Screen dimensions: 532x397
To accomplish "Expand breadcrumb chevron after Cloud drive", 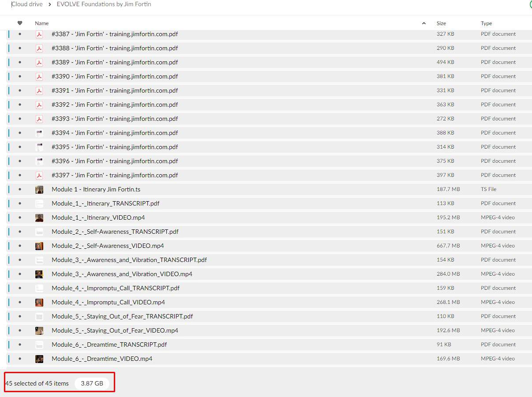I will (x=50, y=4).
